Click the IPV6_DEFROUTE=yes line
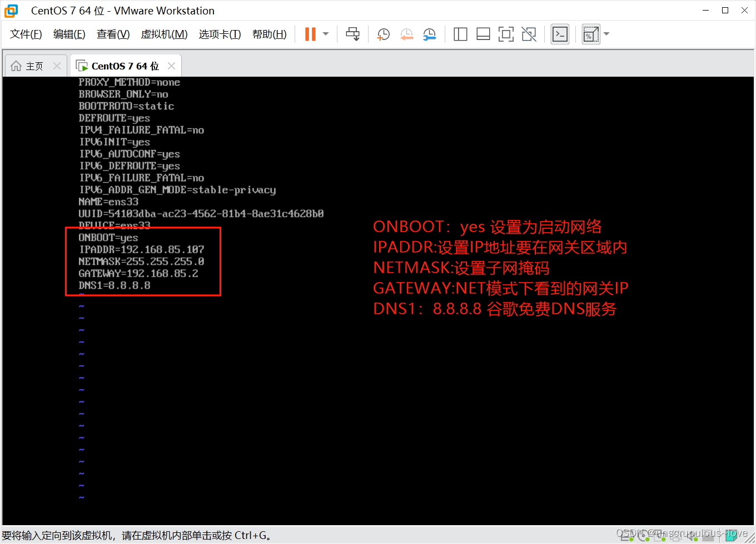Screen dimensions: 756x544 (130, 166)
